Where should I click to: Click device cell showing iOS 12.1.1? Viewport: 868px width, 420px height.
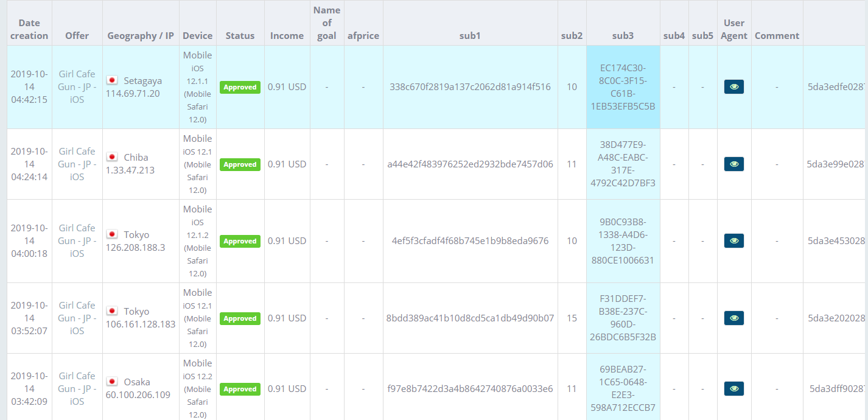coord(198,87)
